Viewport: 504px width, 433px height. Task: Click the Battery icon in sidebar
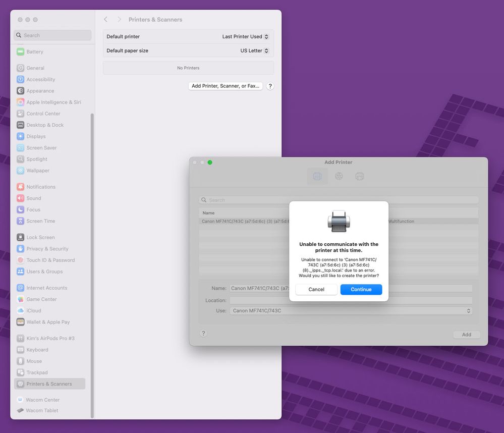(20, 51)
